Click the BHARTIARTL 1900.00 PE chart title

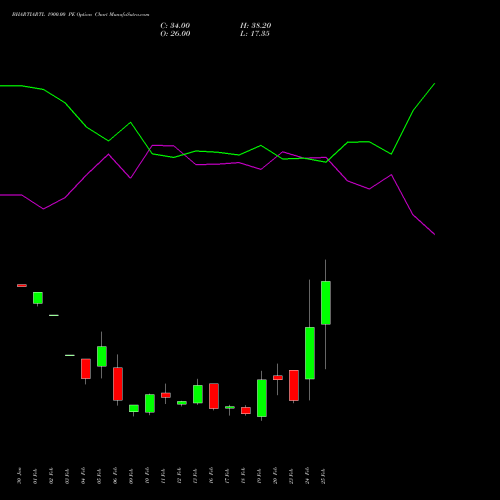[x=81, y=14]
